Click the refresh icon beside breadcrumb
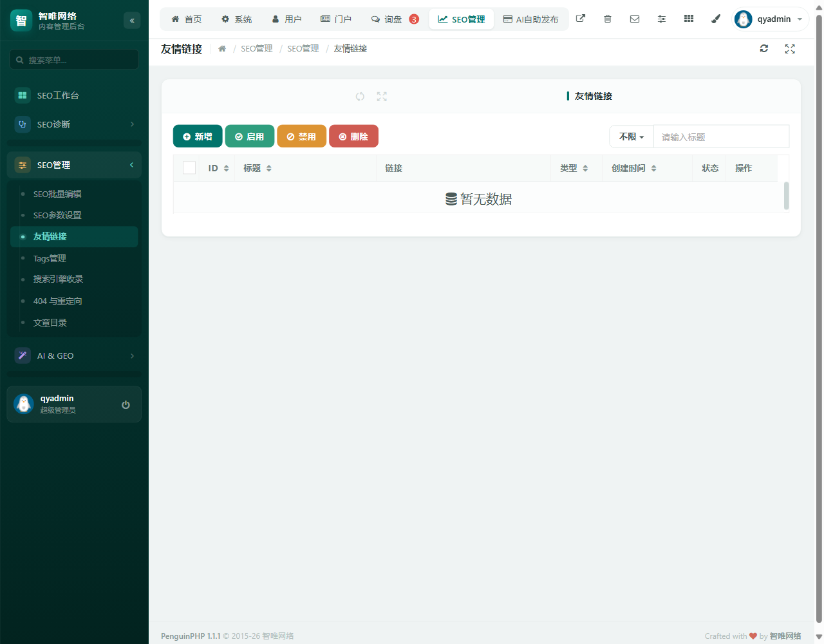Screen dimensions: 824x644 click(764, 48)
